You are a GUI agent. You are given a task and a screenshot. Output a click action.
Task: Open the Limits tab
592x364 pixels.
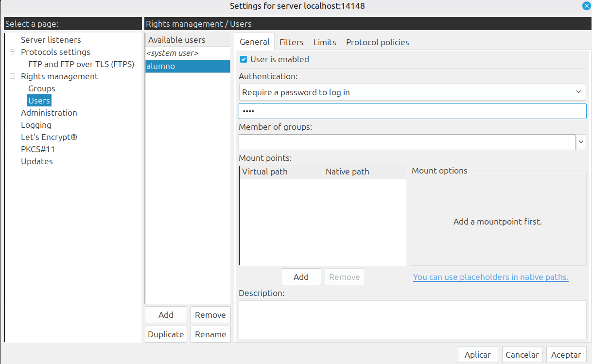pyautogui.click(x=325, y=42)
